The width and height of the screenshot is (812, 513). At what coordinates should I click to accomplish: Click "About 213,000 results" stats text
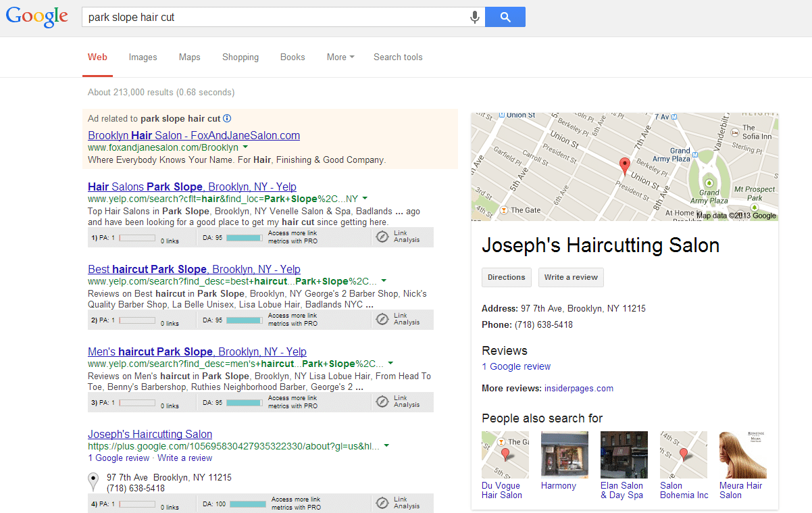click(161, 92)
